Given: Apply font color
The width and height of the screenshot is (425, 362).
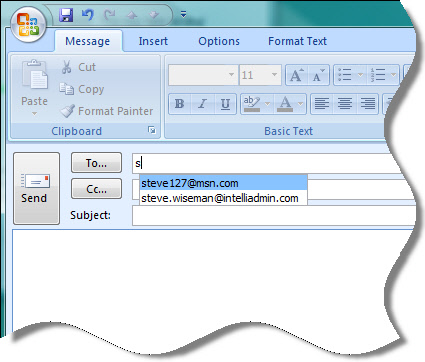Looking at the screenshot, I should point(285,104).
